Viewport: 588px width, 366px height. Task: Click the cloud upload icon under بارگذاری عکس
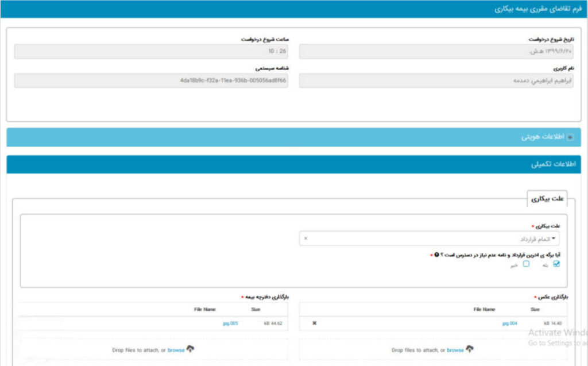coord(470,349)
